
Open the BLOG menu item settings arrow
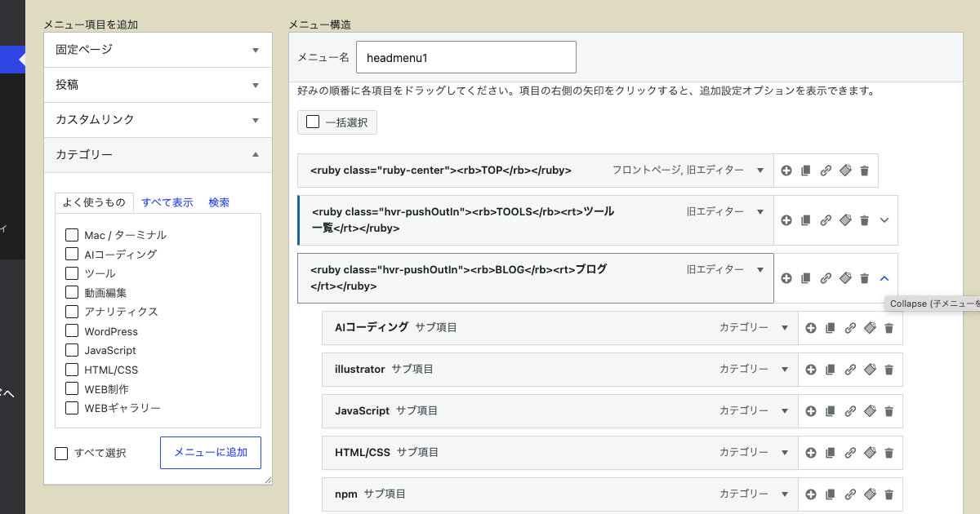coord(760,269)
